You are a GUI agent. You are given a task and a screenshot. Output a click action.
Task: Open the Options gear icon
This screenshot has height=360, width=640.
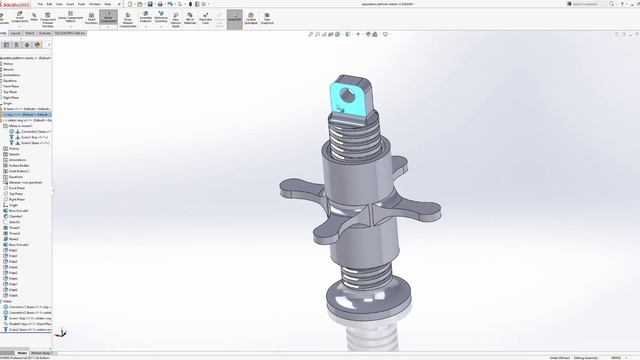coord(204,4)
